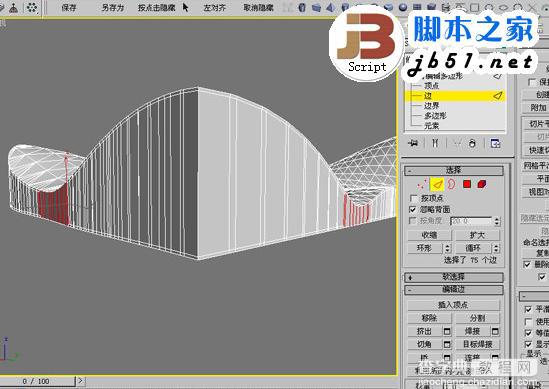The image size is (549, 389).
Task: Click the 移除 button
Action: point(430,318)
